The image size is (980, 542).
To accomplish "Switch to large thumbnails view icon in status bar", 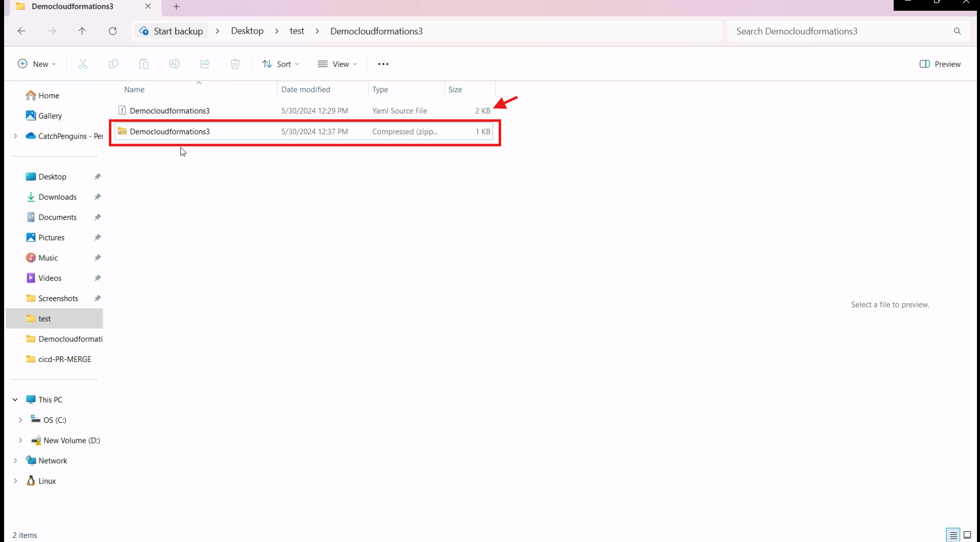I will click(967, 535).
